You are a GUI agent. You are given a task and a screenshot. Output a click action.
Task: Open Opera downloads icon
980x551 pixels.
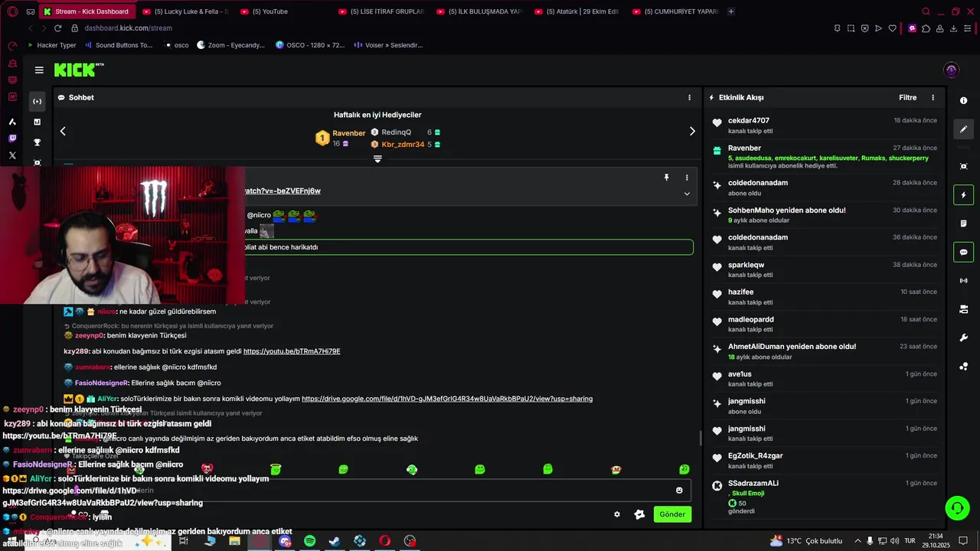(954, 28)
